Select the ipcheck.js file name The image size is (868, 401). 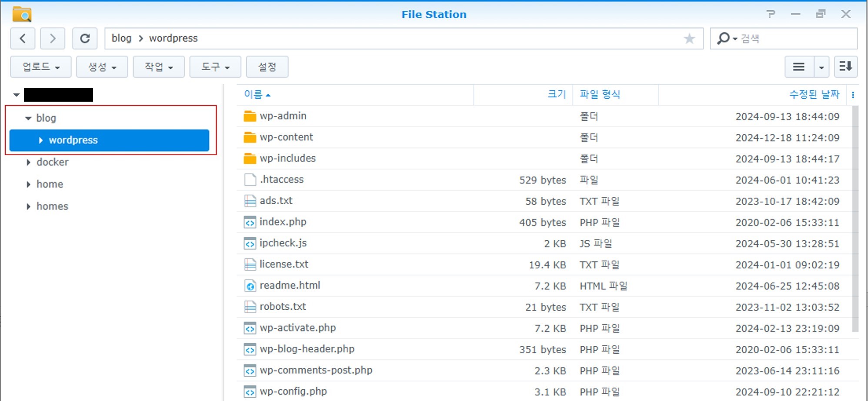[283, 243]
